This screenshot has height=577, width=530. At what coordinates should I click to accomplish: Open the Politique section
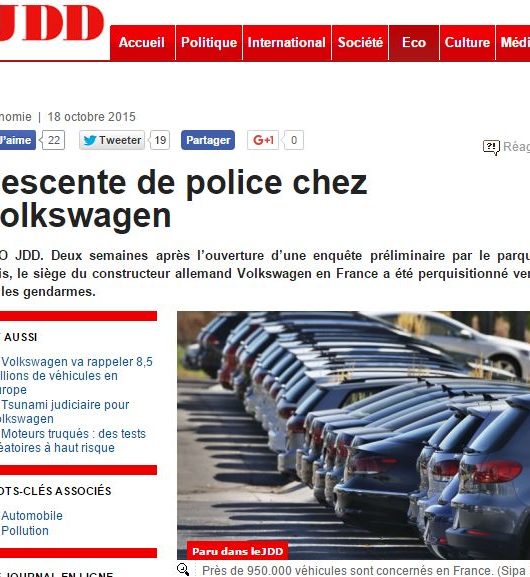click(209, 43)
